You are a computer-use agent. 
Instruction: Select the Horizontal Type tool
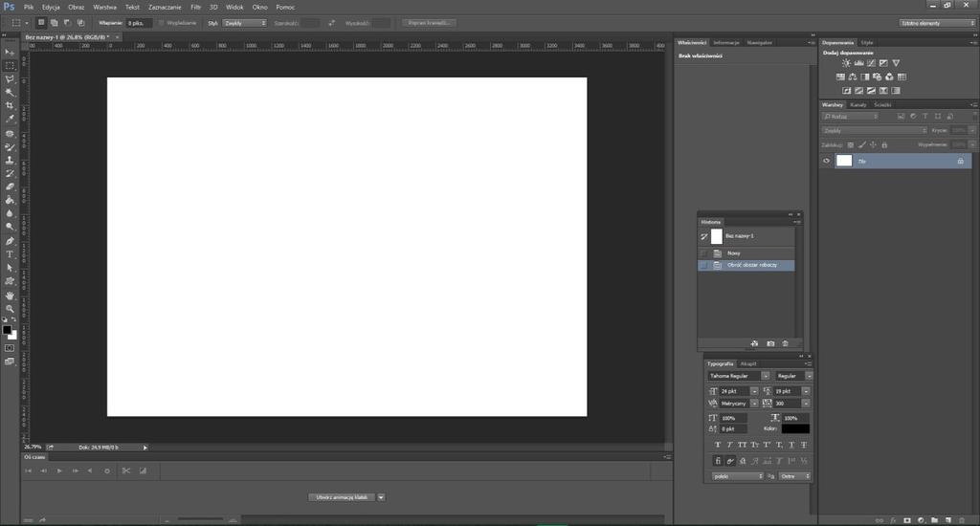tap(10, 254)
